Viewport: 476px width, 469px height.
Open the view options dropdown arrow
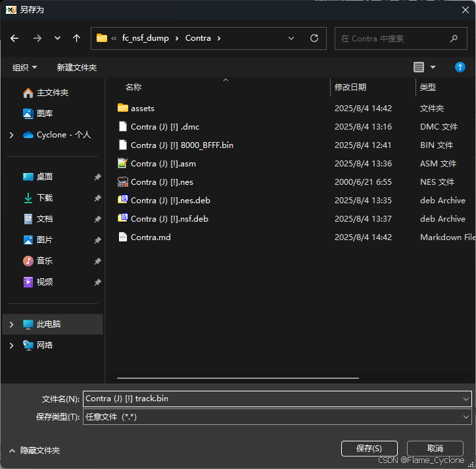[x=433, y=67]
